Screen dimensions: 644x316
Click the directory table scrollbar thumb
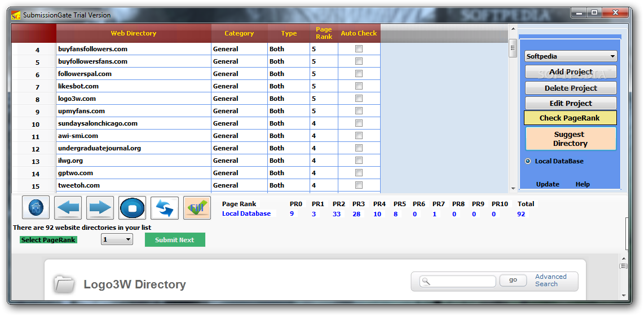pos(513,48)
